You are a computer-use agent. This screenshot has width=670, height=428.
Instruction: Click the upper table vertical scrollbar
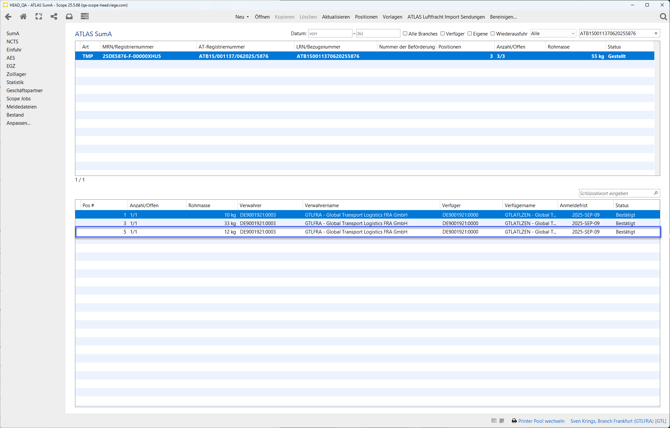pyautogui.click(x=657, y=108)
